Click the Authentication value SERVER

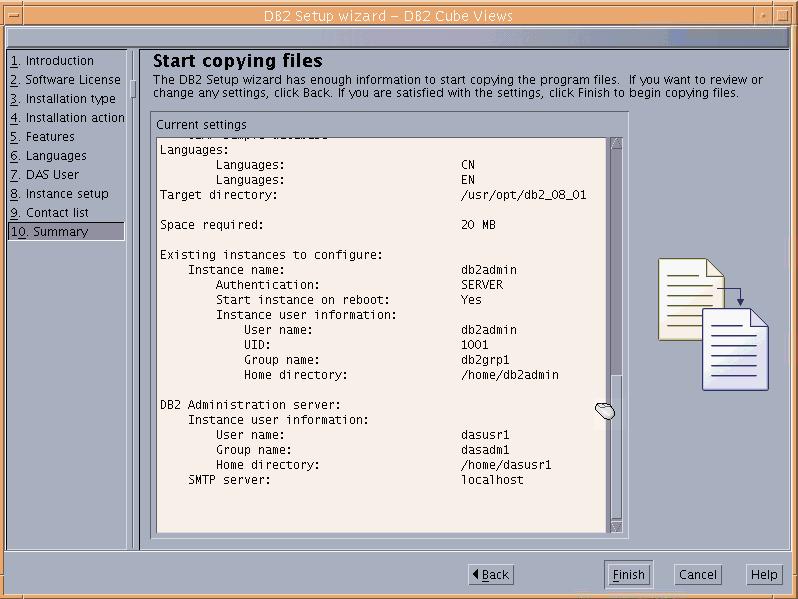coord(482,285)
